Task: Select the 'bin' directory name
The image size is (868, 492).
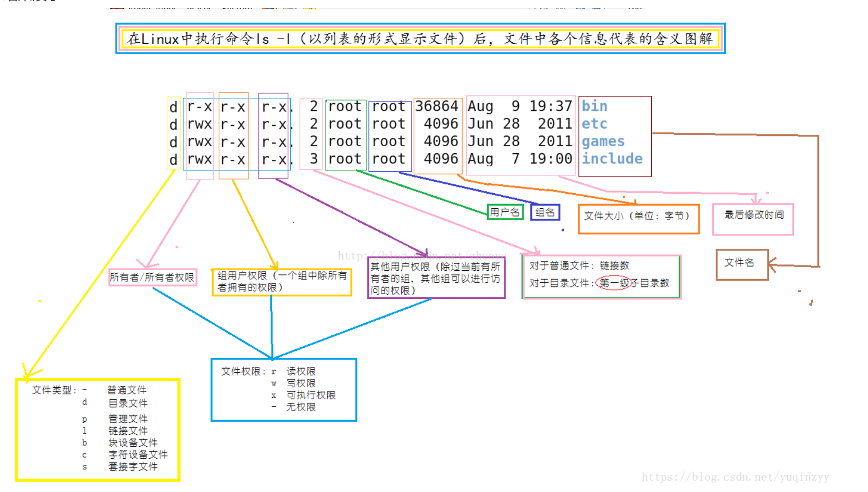Action: point(594,106)
